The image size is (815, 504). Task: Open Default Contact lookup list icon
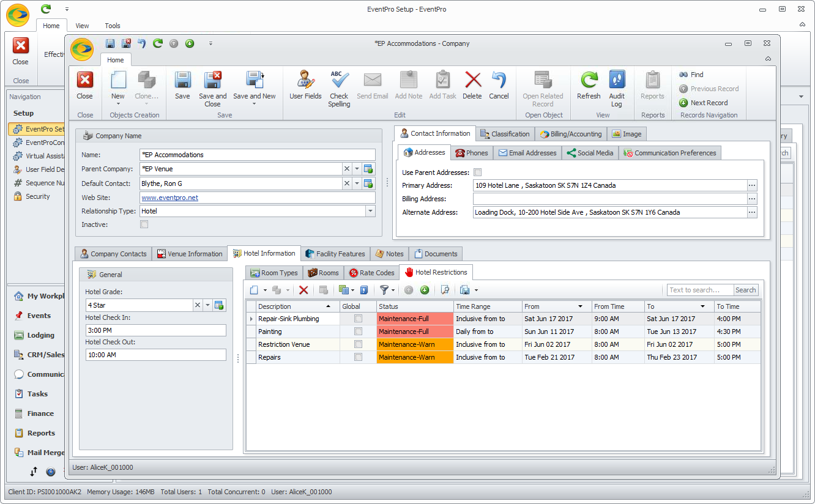coord(368,183)
